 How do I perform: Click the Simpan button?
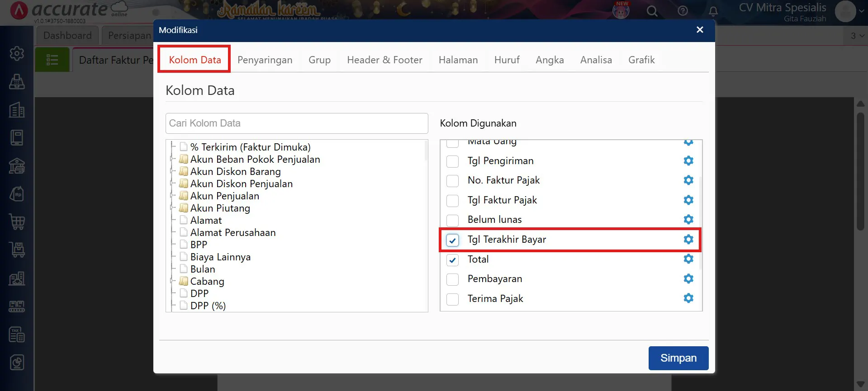pos(678,358)
